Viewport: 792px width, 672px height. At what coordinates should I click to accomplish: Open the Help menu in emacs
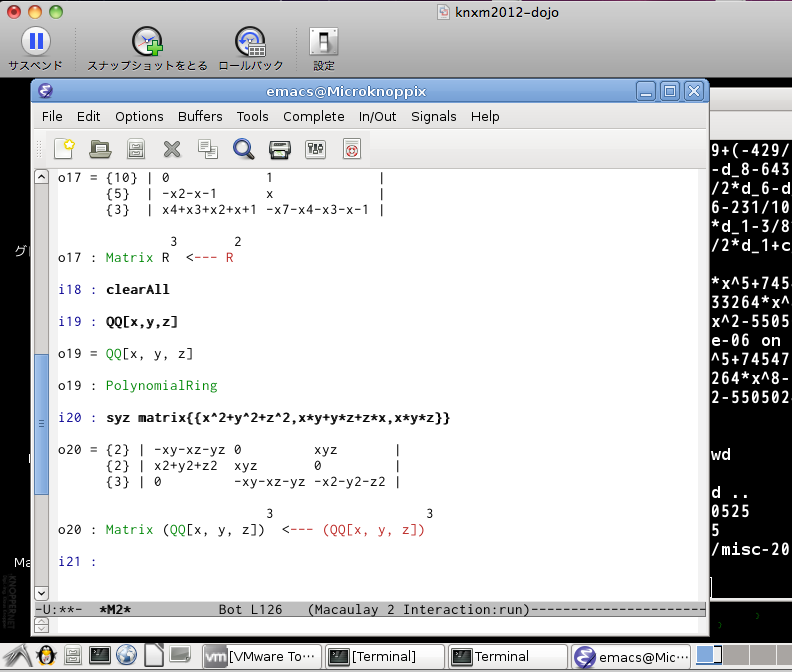pyautogui.click(x=485, y=117)
